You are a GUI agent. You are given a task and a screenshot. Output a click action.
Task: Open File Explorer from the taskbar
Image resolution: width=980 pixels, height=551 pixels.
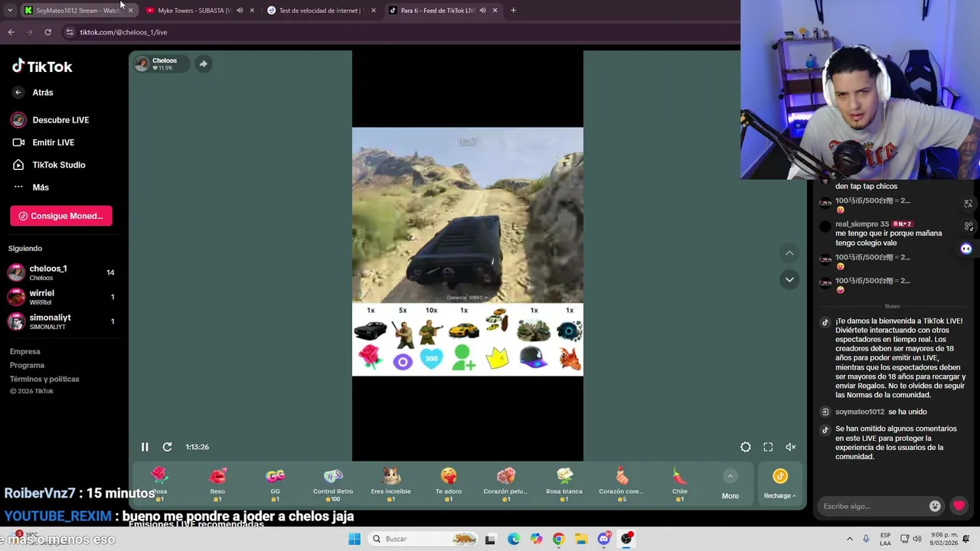point(581,539)
